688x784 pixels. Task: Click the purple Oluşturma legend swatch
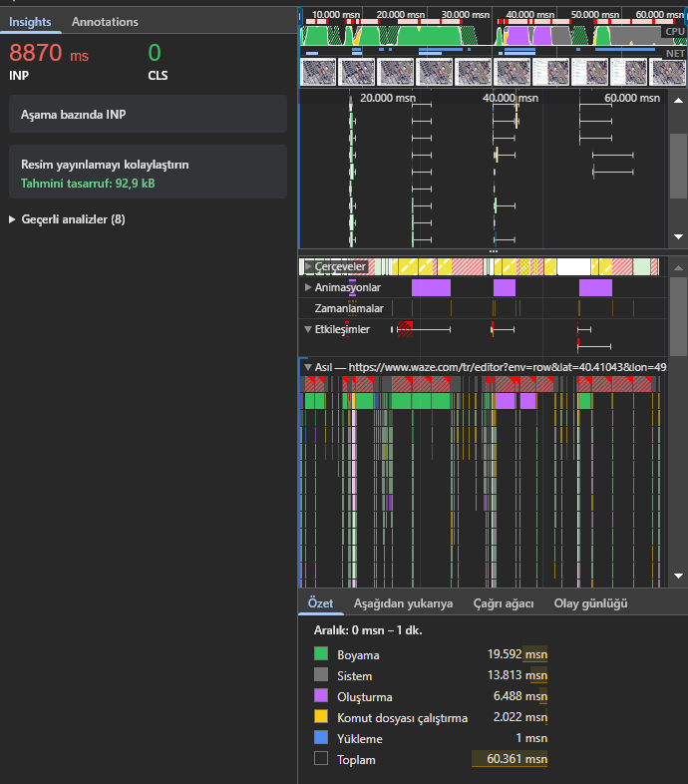tap(321, 697)
